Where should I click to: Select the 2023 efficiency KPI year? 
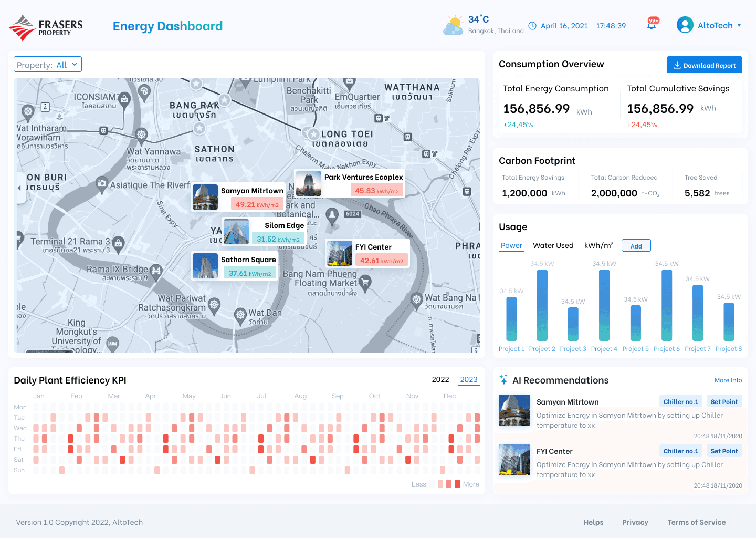tap(469, 379)
